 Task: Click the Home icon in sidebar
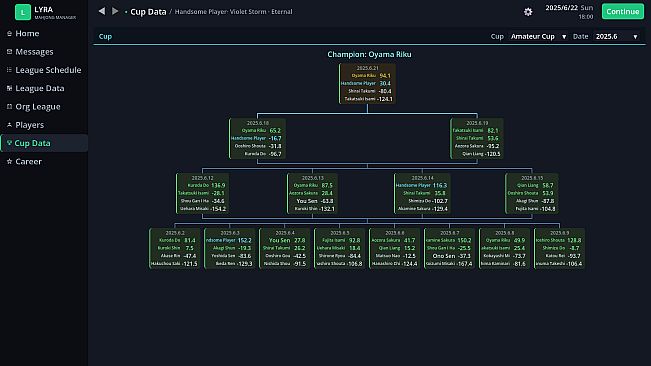[x=9, y=34]
